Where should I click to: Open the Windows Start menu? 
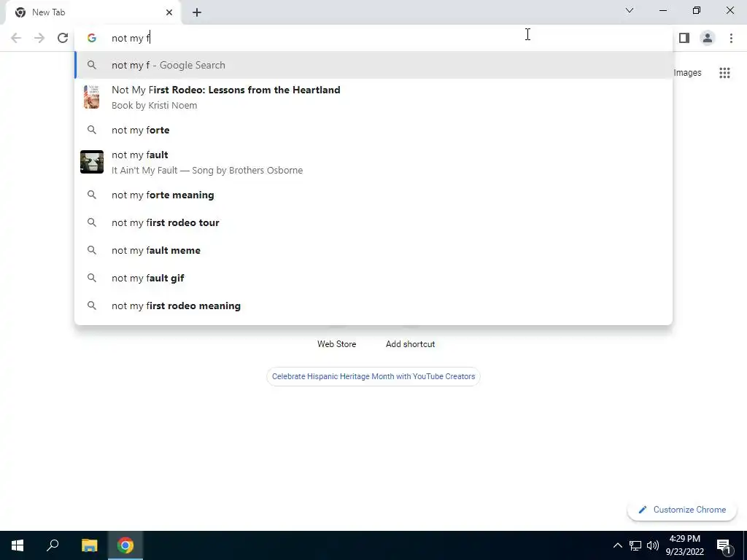(18, 545)
